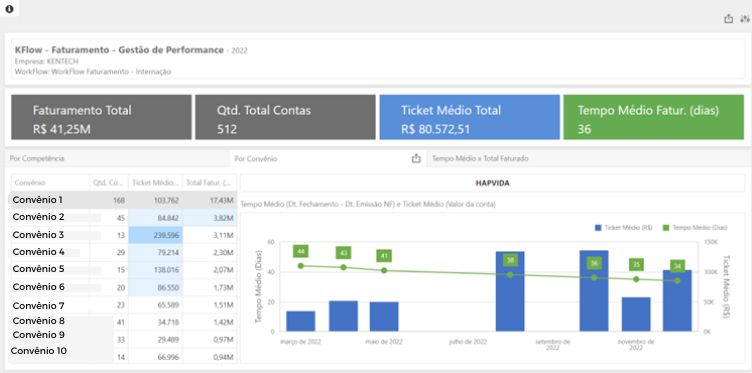The height and width of the screenshot is (373, 752).
Task: Click the info icon at top left
Action: click(x=9, y=9)
